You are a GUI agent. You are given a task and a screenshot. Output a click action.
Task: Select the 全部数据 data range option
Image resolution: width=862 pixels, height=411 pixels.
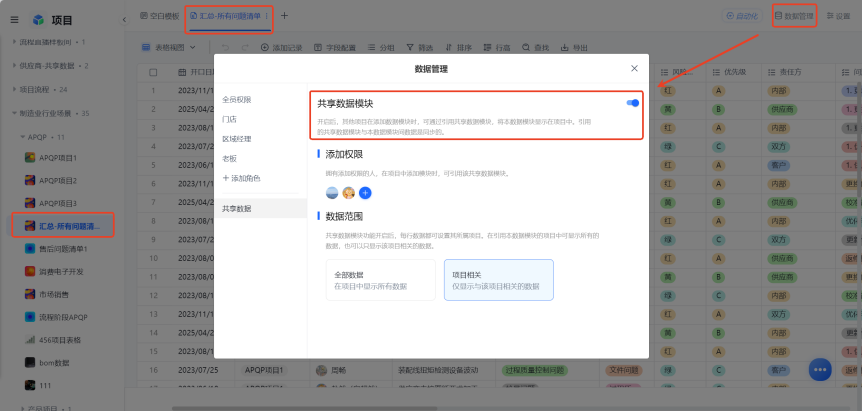[x=380, y=280]
